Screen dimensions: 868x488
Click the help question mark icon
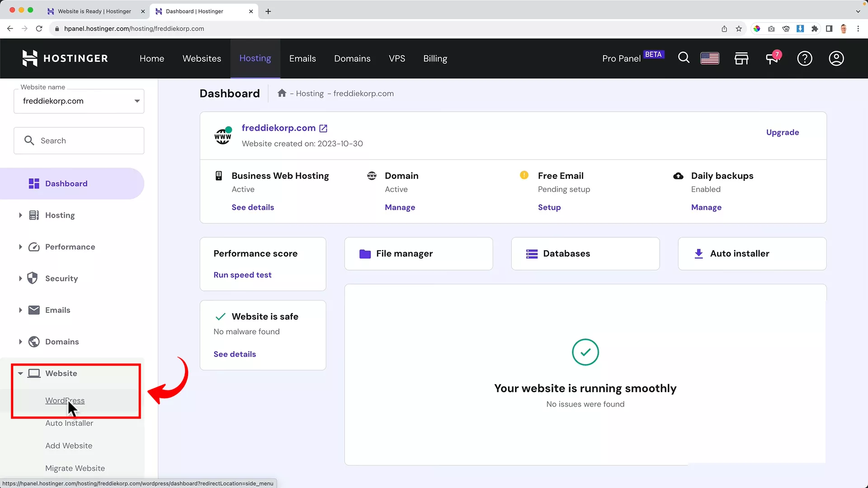click(805, 58)
